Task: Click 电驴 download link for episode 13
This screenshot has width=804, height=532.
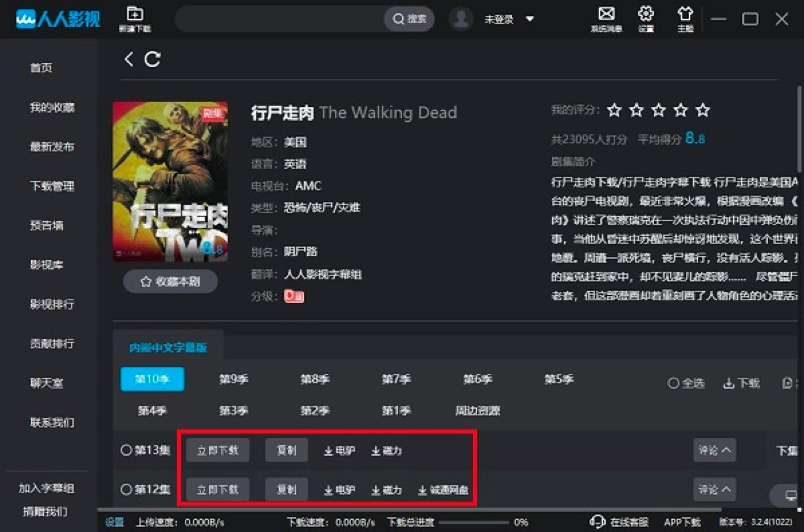Action: [340, 451]
